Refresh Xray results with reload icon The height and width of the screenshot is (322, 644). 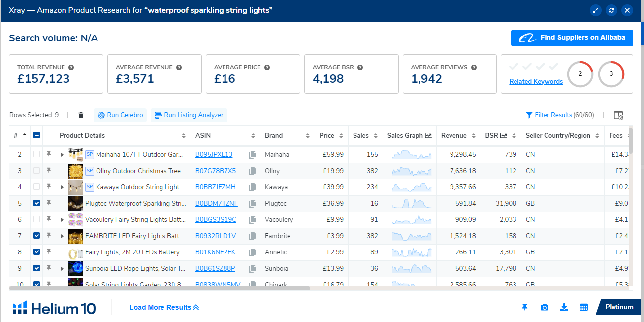612,10
